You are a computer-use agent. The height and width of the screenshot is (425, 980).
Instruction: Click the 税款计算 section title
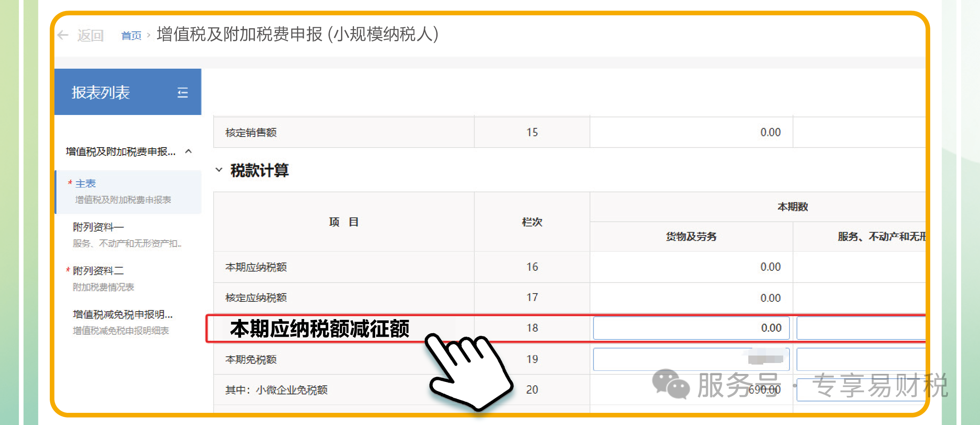[260, 170]
